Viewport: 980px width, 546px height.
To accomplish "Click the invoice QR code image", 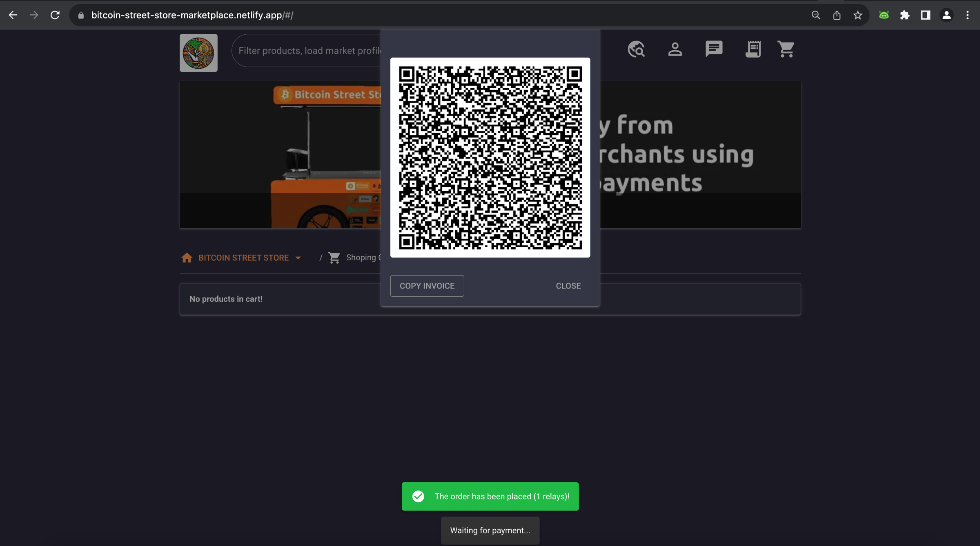I will tap(490, 157).
